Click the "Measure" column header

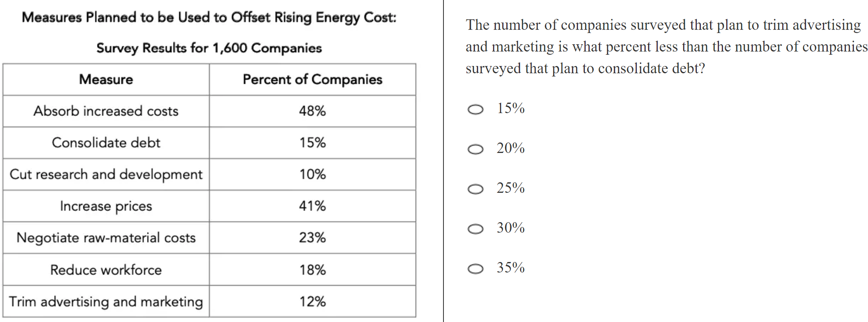[x=106, y=80]
